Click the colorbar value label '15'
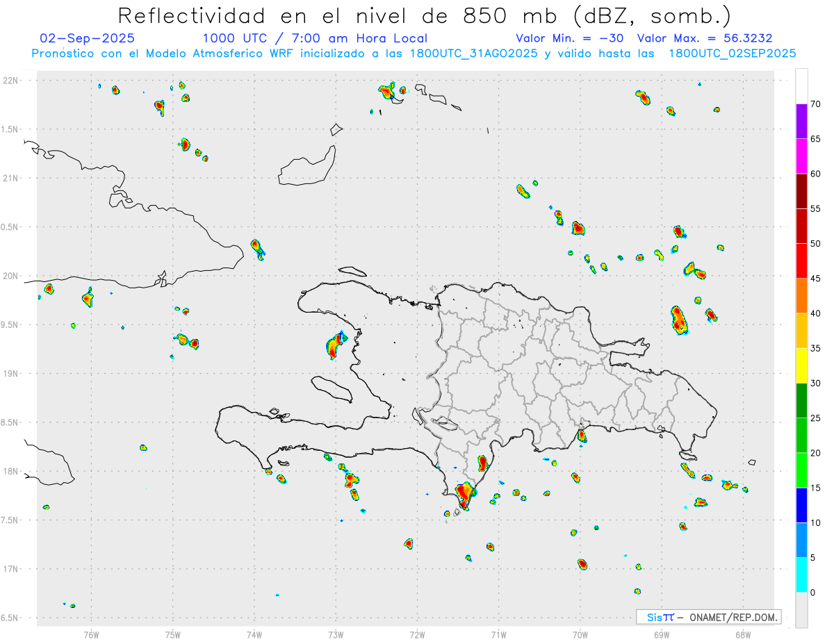The height and width of the screenshot is (644, 834). click(816, 488)
